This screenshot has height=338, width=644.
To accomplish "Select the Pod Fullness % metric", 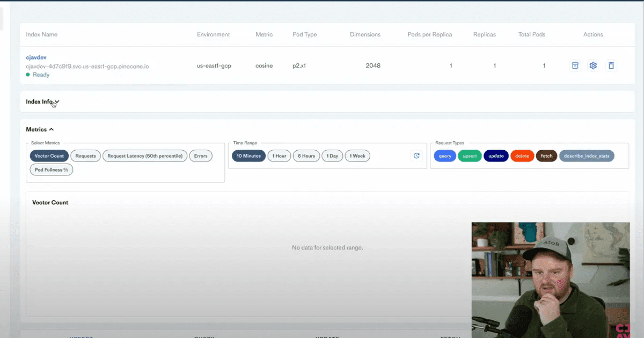I will pyautogui.click(x=52, y=170).
